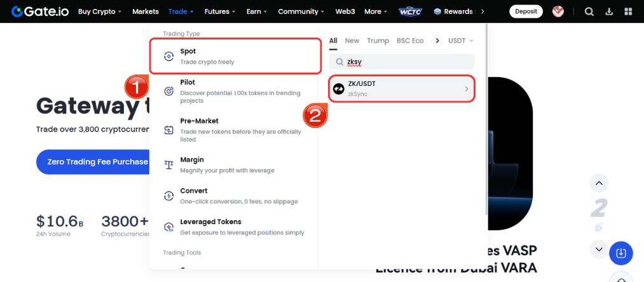Switch to the Trump pairs tab
The width and height of the screenshot is (644, 282).
click(x=378, y=41)
